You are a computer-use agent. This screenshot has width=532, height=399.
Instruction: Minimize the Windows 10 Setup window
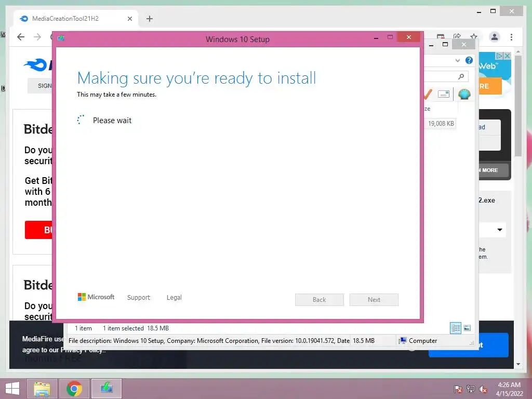click(376, 37)
